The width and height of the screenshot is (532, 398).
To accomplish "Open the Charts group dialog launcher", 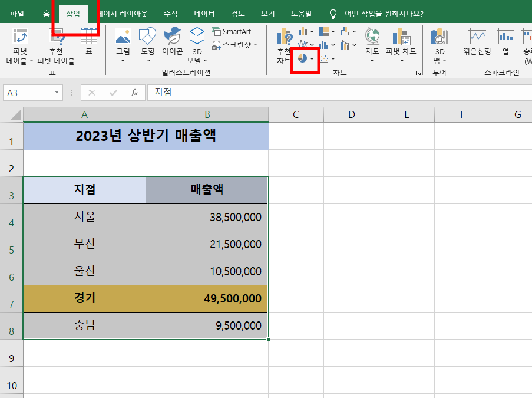I will 418,73.
